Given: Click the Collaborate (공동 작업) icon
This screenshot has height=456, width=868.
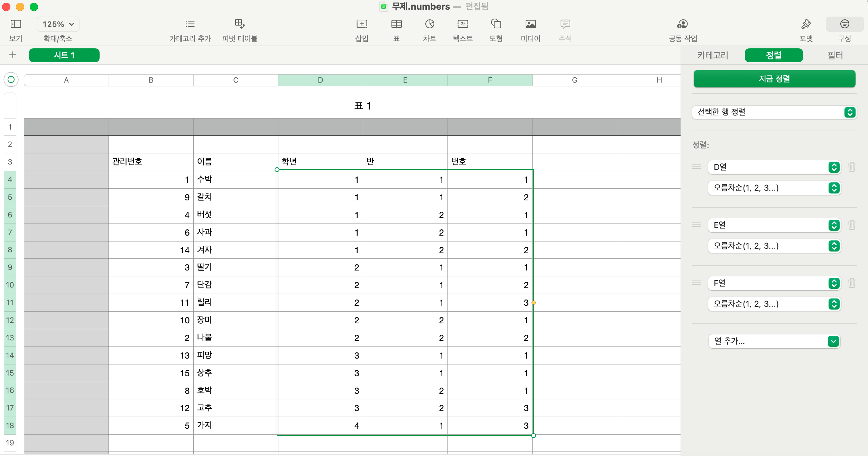Looking at the screenshot, I should tap(682, 24).
